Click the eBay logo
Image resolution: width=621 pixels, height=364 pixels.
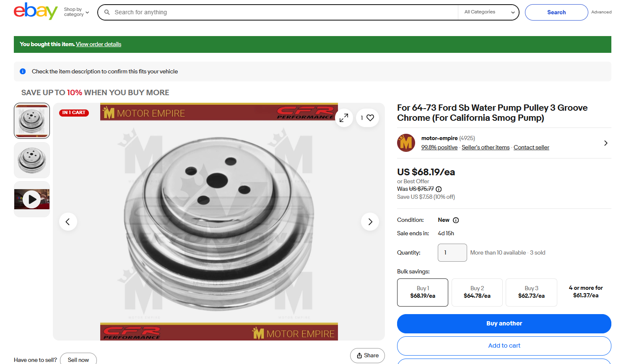click(x=36, y=12)
